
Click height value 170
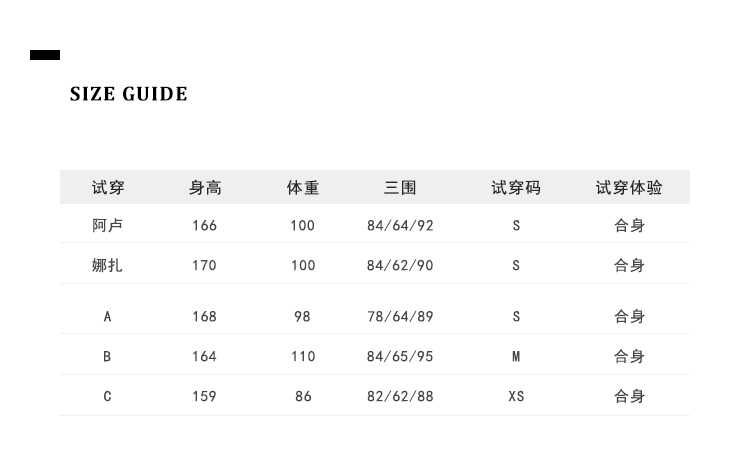point(204,265)
